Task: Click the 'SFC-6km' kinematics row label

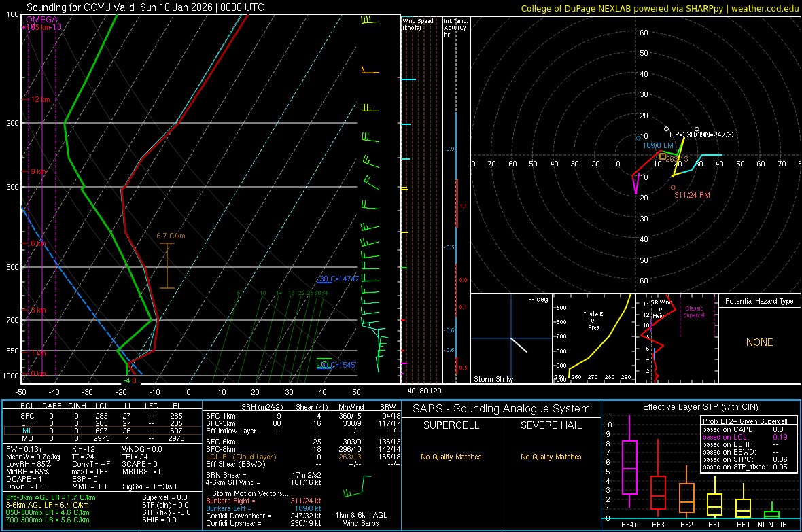Action: tap(221, 442)
